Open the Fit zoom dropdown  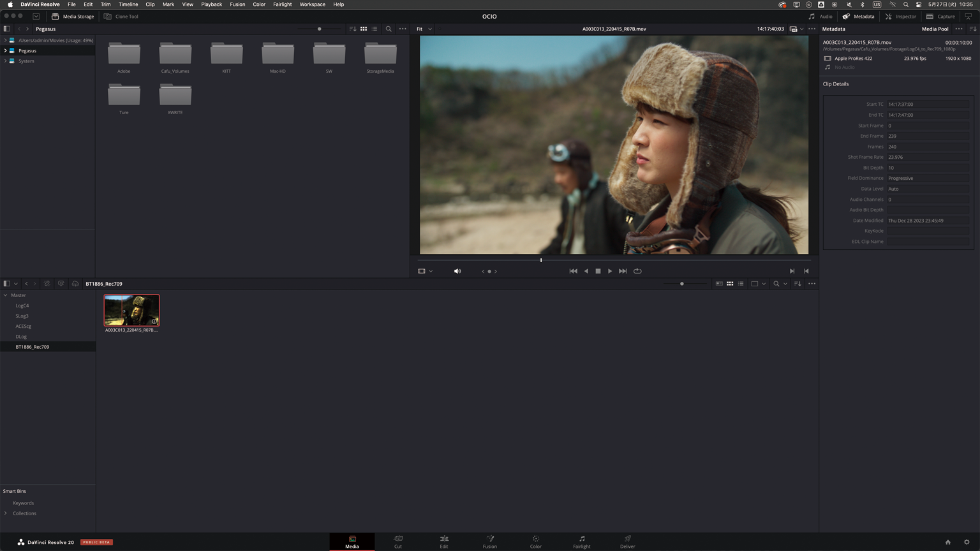(x=424, y=29)
